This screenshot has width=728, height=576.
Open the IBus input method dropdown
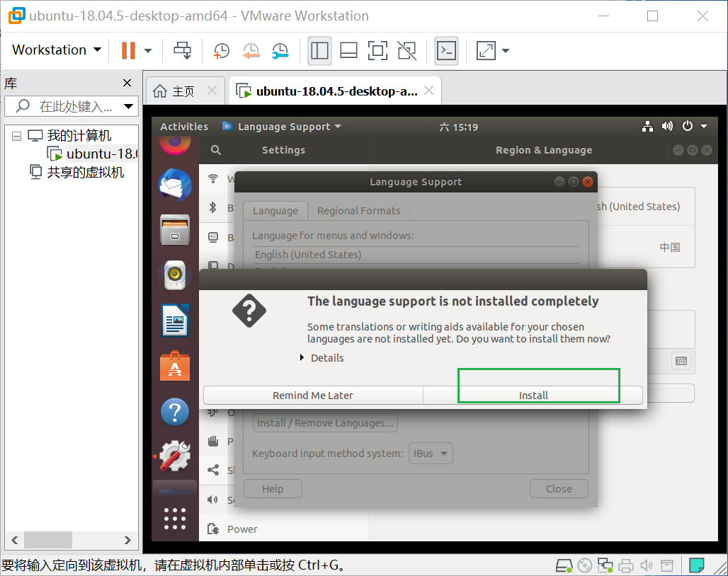point(430,453)
